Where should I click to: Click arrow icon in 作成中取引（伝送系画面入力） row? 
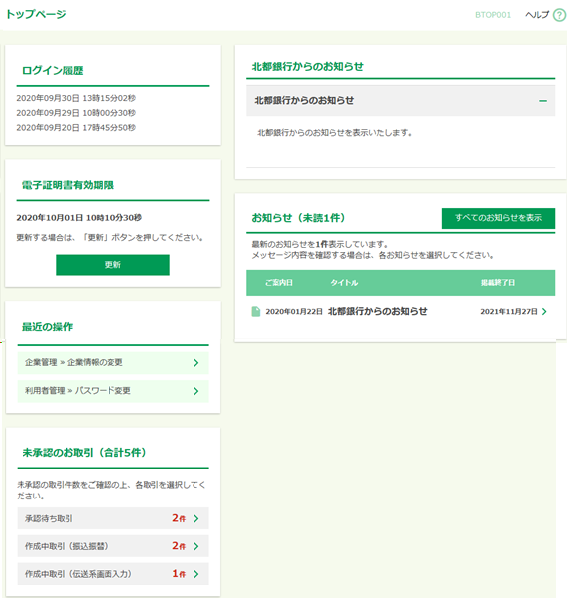(196, 574)
